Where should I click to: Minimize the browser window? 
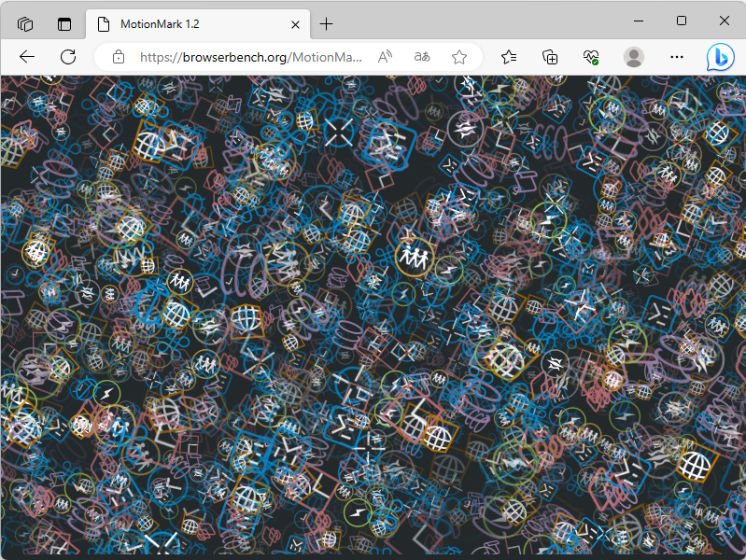coord(639,21)
